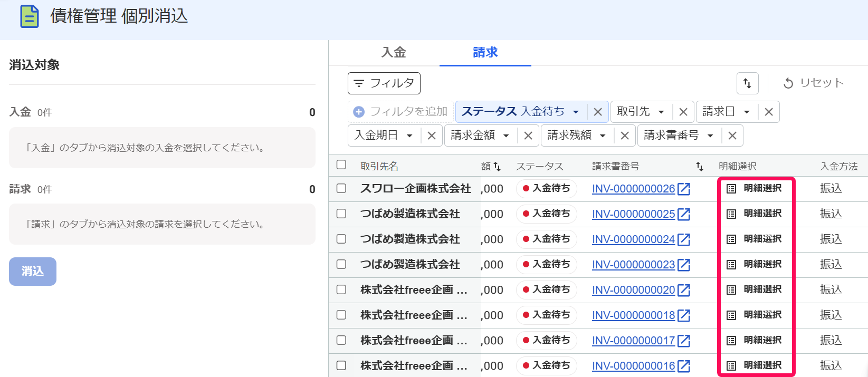
Task: Click the sort arrows toolbar button
Action: 747,83
